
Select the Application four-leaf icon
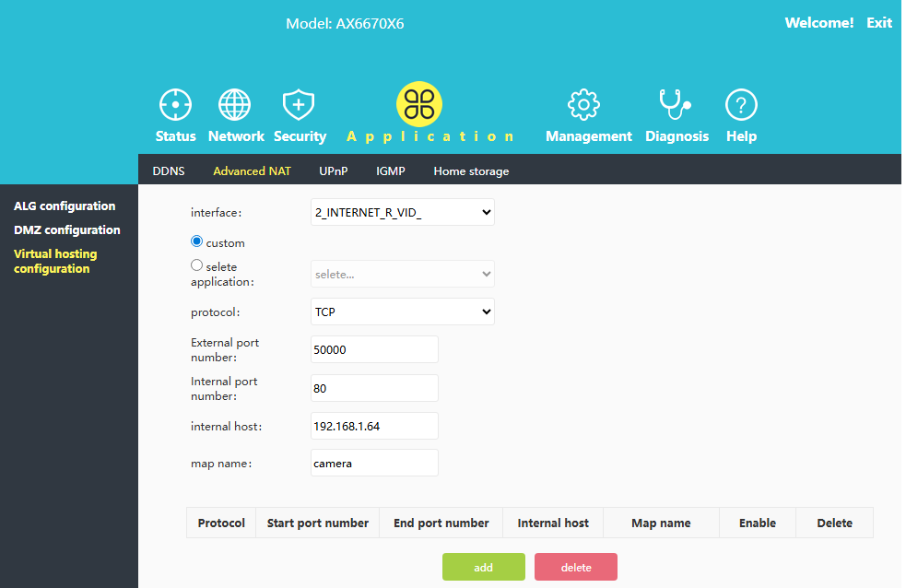click(x=419, y=104)
